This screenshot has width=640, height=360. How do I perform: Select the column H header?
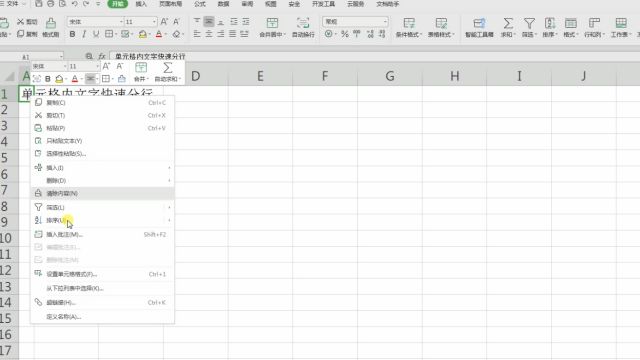pos(454,76)
